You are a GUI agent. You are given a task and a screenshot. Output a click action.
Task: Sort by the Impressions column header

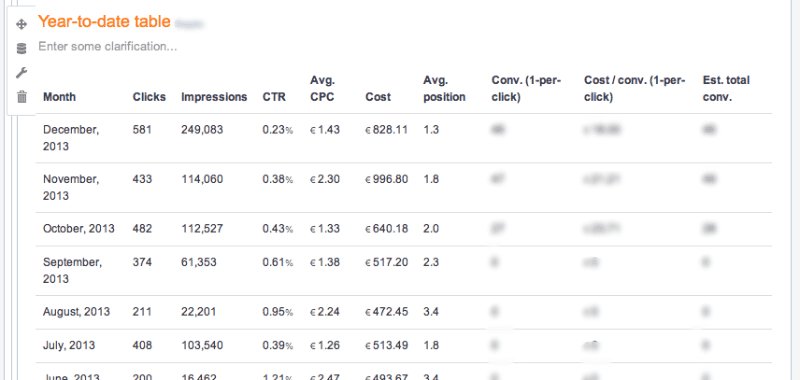[214, 97]
